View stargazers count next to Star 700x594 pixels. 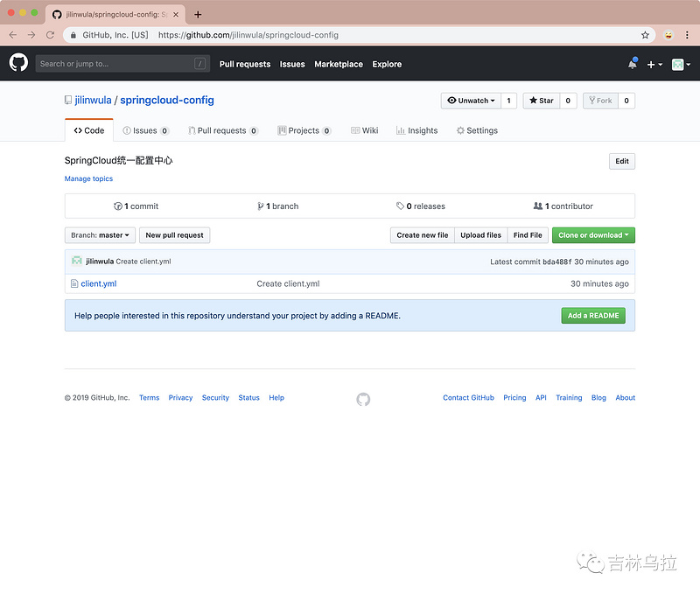[x=568, y=101]
